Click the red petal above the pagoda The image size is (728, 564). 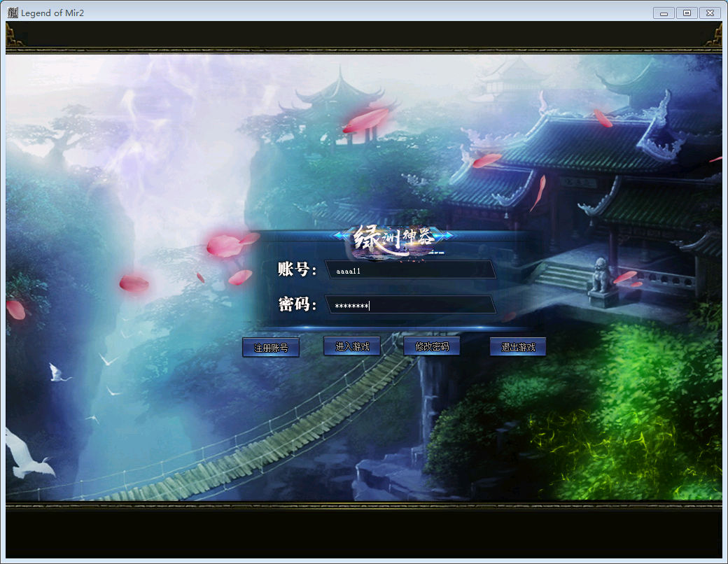[365, 120]
